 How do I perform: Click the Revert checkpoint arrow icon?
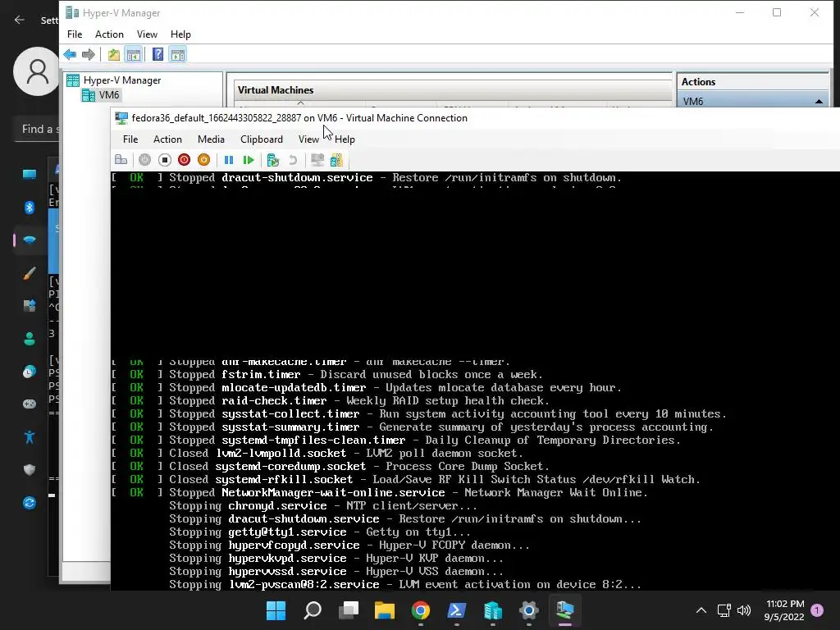pos(293,160)
